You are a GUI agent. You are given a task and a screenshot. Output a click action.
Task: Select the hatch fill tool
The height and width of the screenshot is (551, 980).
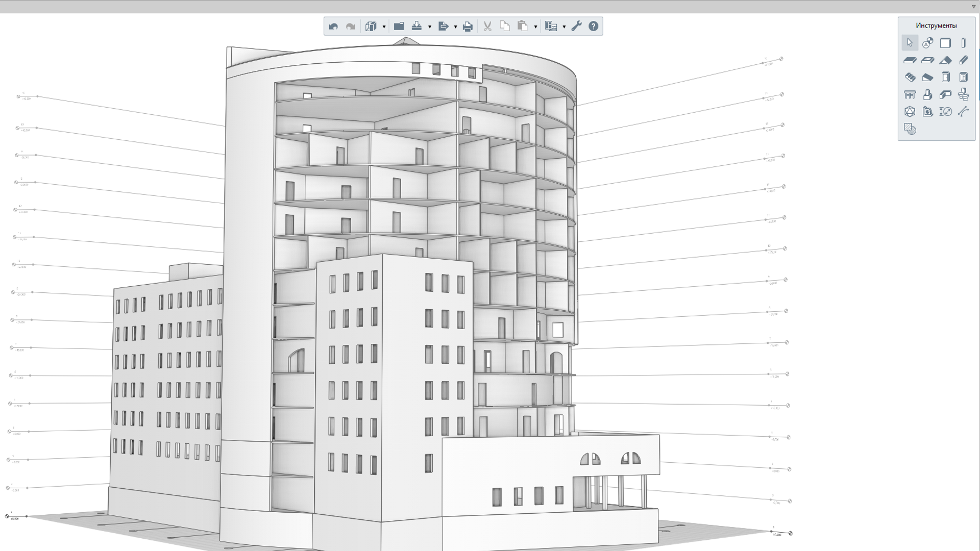click(910, 129)
